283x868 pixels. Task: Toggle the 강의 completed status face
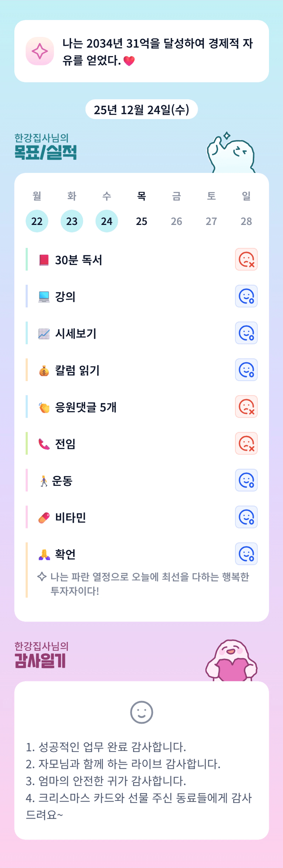246,296
